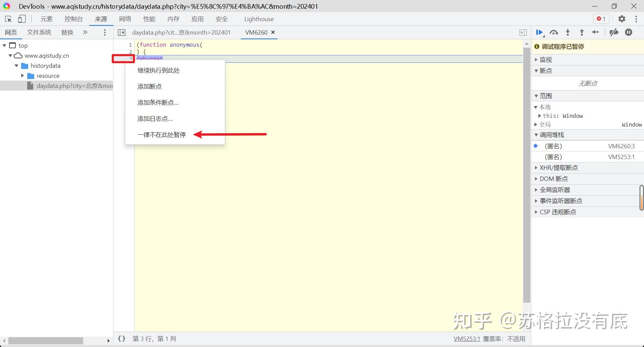Enable pause on exceptions
The width and height of the screenshot is (644, 347).
(x=628, y=33)
